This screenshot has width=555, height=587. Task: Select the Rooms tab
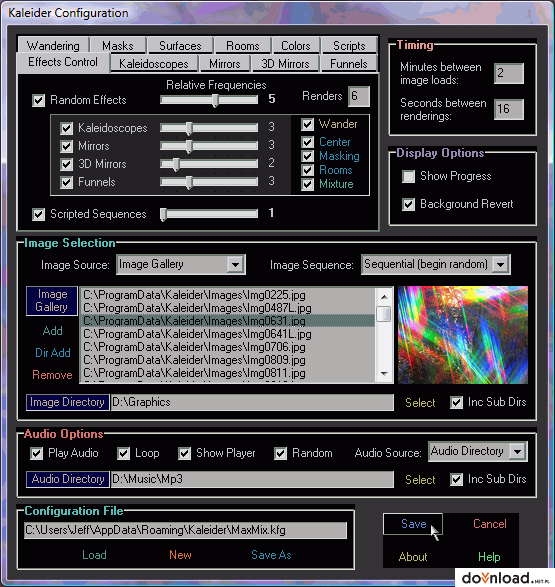[x=243, y=45]
